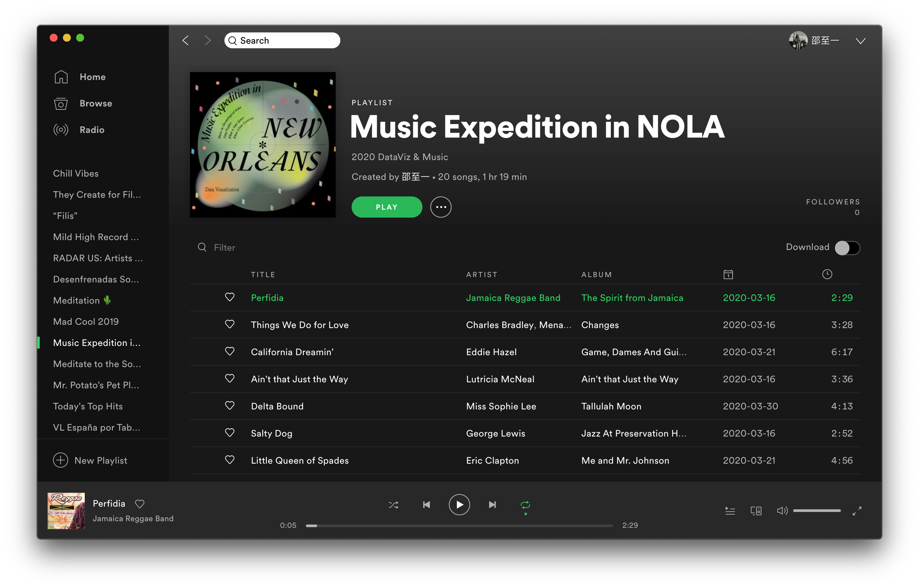Open the play queue icon
This screenshot has height=588, width=919.
point(730,511)
